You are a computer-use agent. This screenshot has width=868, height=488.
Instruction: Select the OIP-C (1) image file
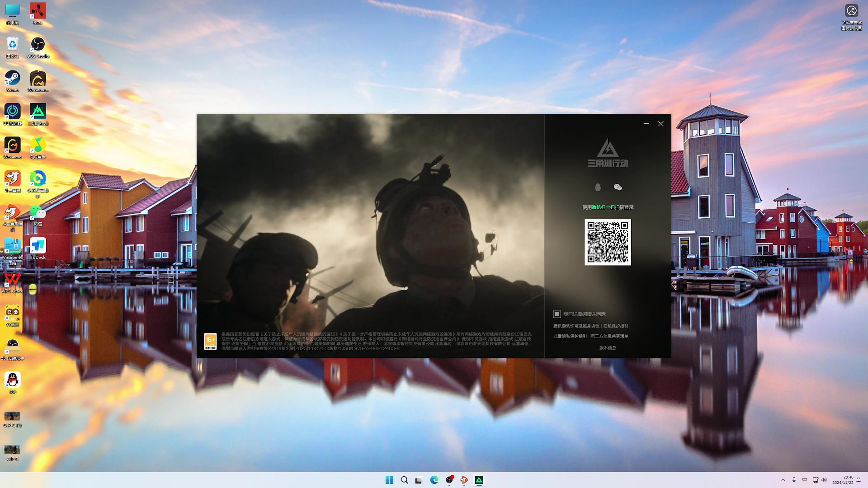pos(13,419)
